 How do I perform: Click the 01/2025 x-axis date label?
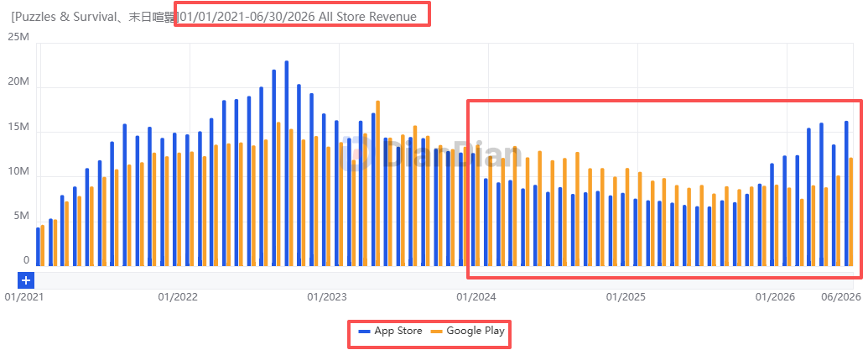626,297
